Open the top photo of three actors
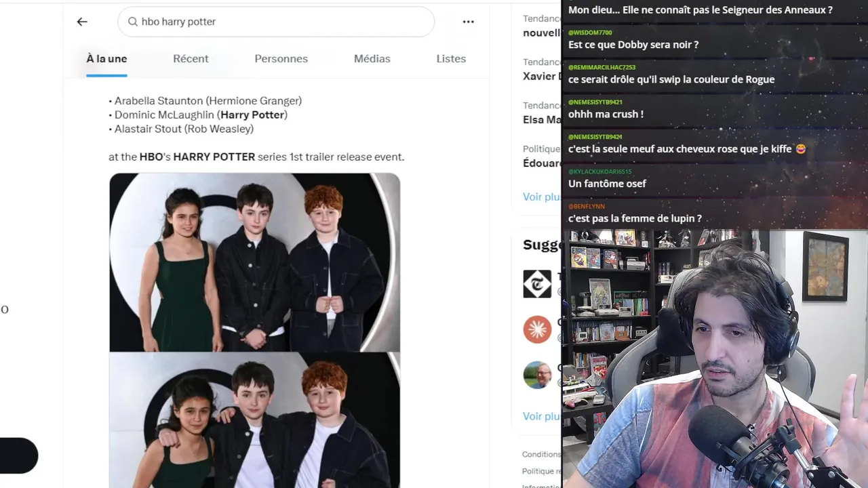Viewport: 868px width, 488px height. click(255, 262)
